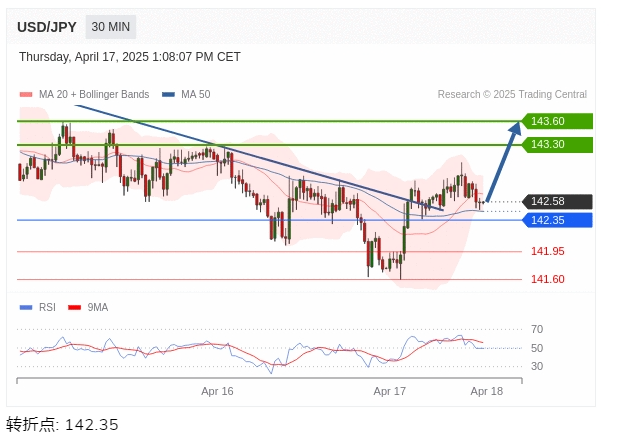Click the red 9MA legend swatch
This screenshot has height=439, width=632.
pyautogui.click(x=75, y=308)
